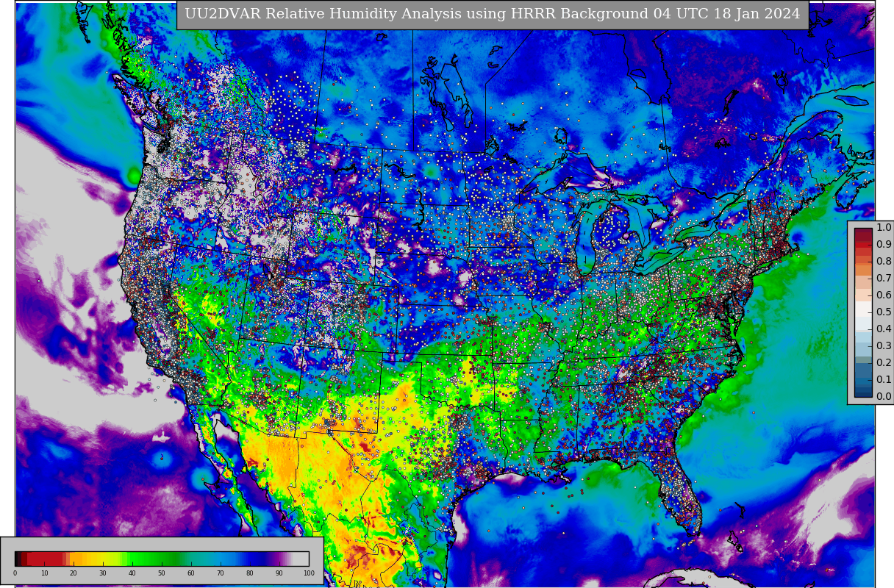
Task: Click the 100 tick label on humidity colorbar
Action: tap(309, 573)
